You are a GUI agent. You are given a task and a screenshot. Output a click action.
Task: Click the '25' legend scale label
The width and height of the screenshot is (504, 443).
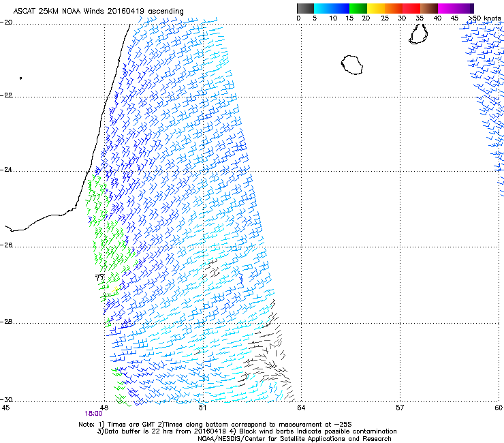click(385, 18)
